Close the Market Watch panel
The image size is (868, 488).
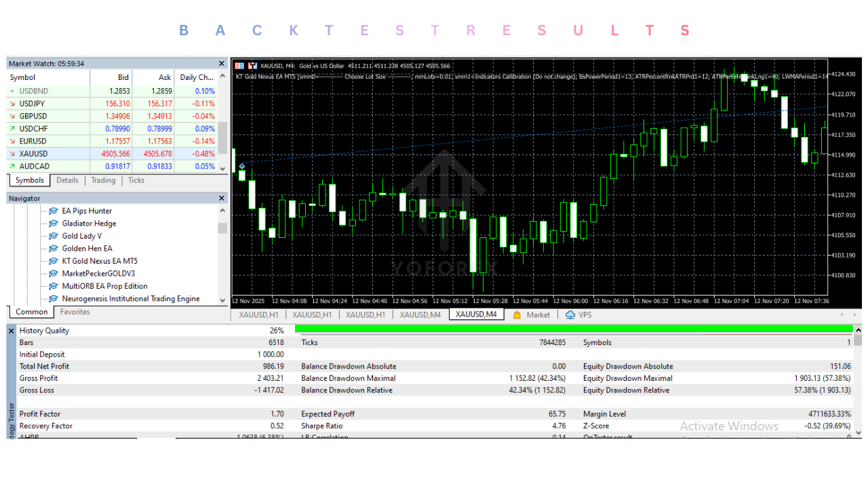point(221,64)
